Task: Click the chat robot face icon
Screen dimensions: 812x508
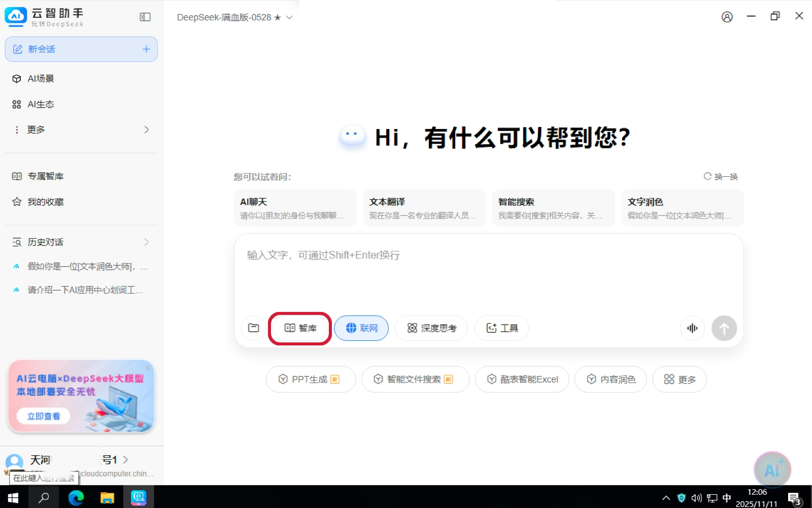Action: pyautogui.click(x=352, y=136)
